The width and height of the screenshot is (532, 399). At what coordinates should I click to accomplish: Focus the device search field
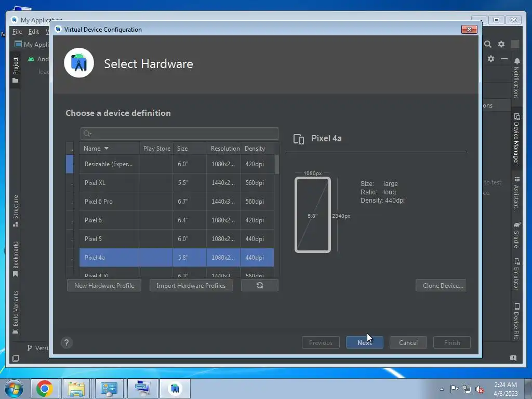coord(179,134)
